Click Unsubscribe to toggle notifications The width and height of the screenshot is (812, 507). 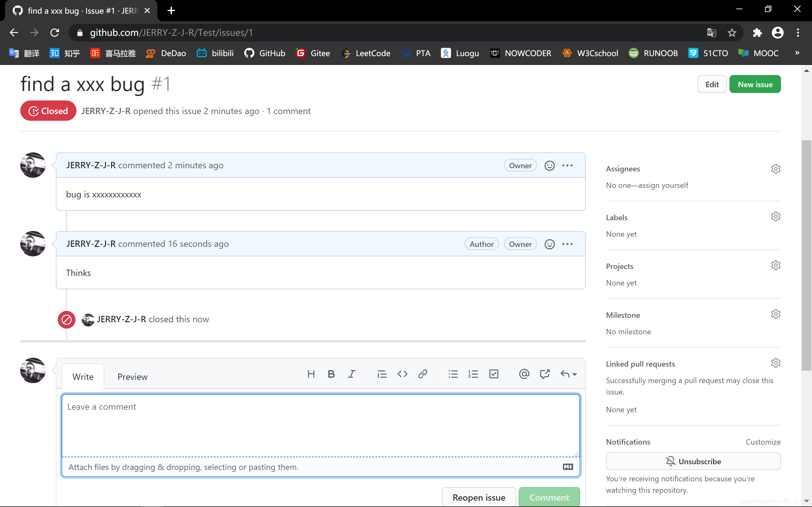click(693, 461)
